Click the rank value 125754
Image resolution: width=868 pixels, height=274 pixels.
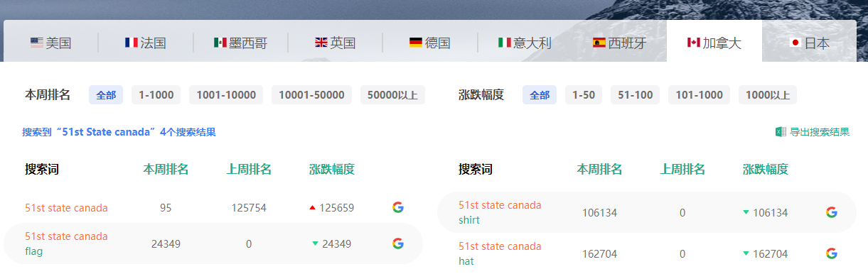[x=249, y=208]
